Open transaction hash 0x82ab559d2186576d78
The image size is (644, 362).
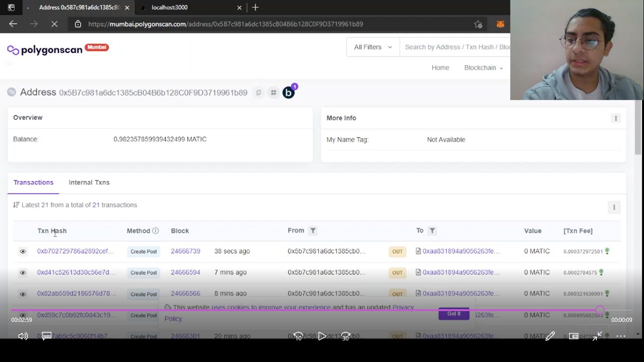tap(76, 293)
